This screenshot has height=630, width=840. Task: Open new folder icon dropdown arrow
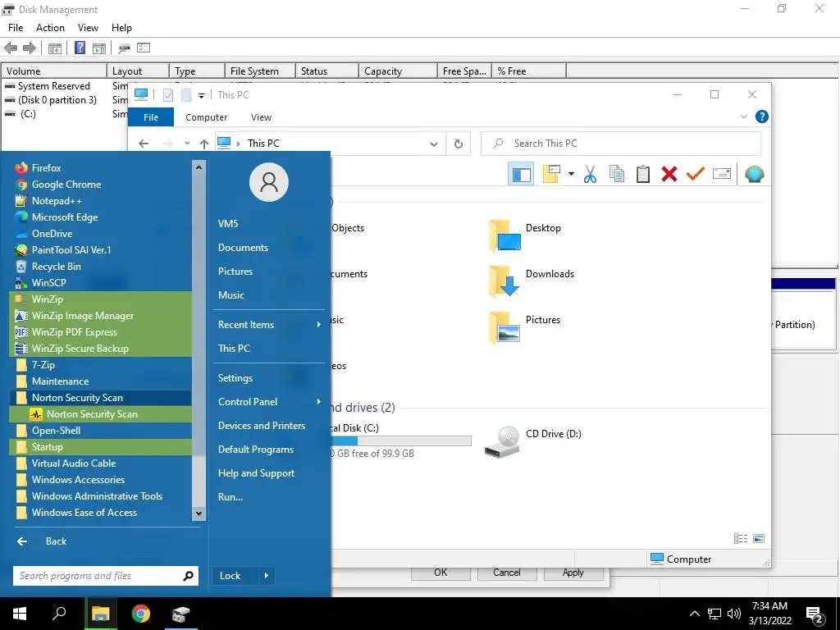[x=571, y=174]
